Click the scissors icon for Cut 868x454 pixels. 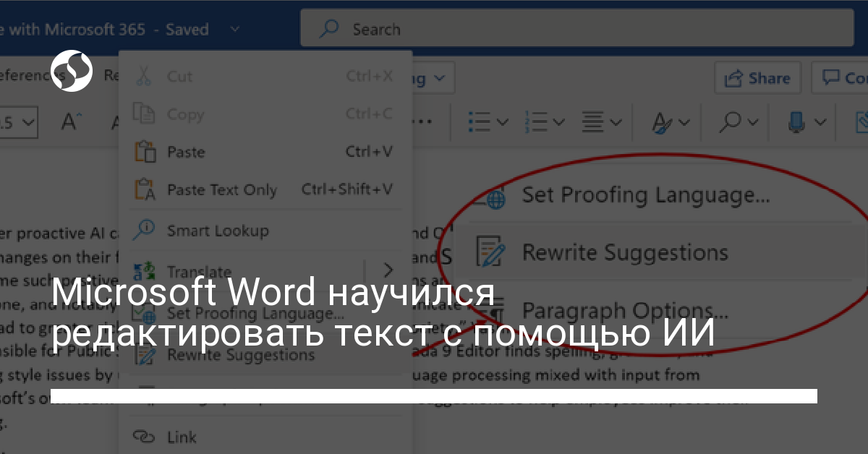point(145,76)
